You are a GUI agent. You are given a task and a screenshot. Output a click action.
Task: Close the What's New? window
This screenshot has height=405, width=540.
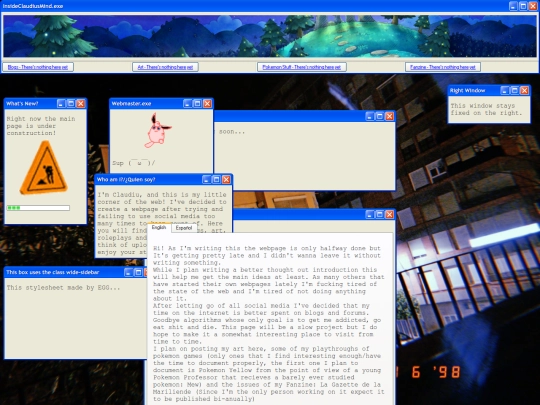tap(81, 103)
